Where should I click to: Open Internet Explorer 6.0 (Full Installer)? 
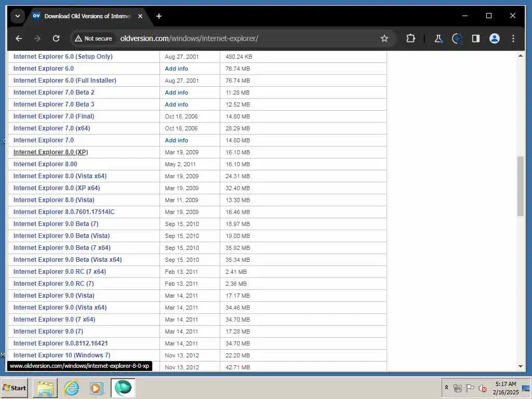coord(65,80)
